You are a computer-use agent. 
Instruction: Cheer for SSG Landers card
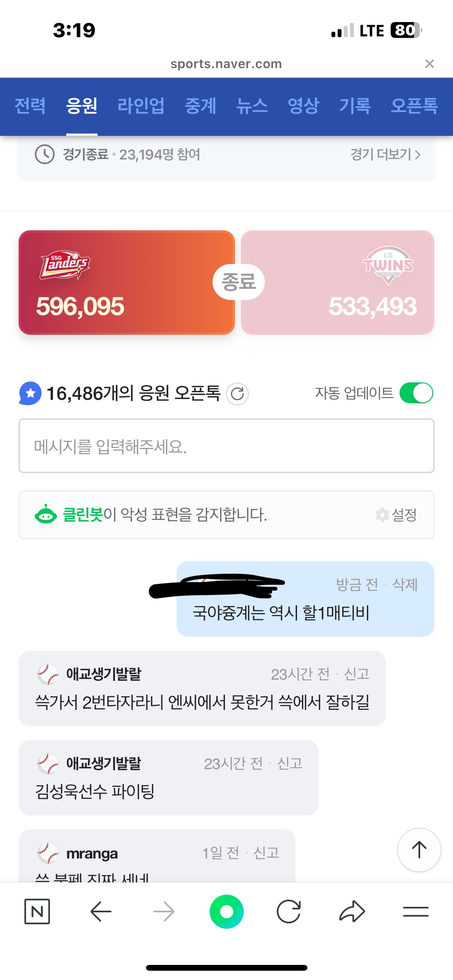(127, 283)
